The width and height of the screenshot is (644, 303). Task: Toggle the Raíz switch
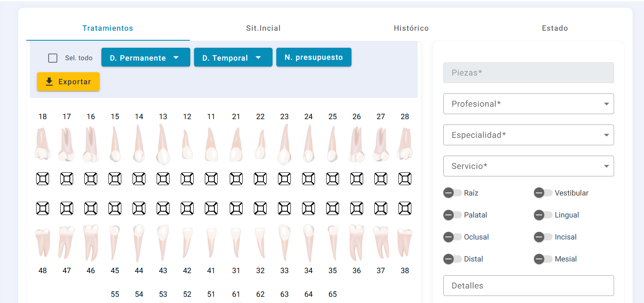coord(452,193)
